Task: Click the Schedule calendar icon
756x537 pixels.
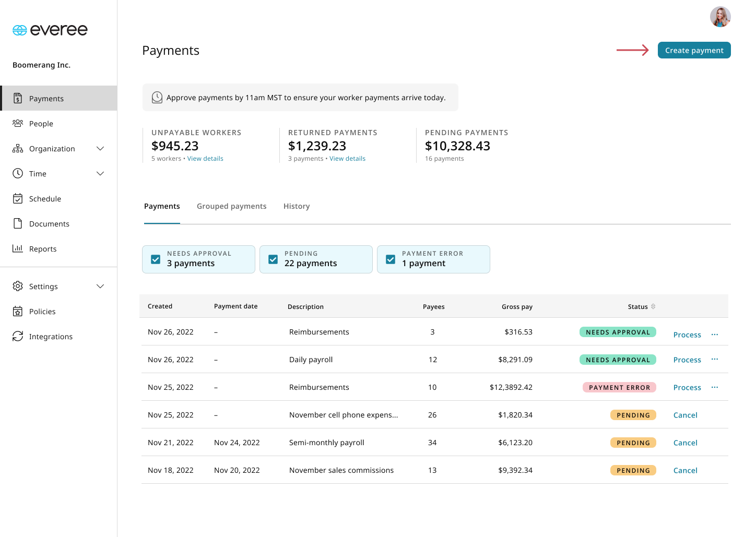Action: (x=18, y=198)
